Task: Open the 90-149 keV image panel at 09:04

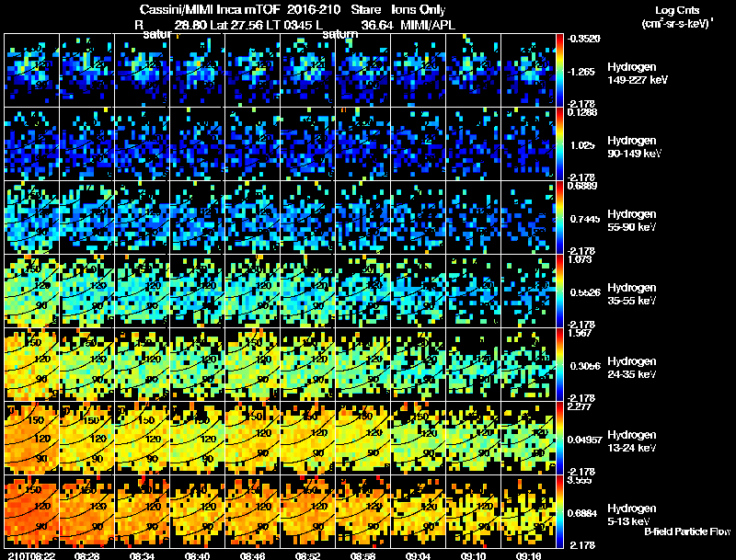Action: click(x=418, y=144)
